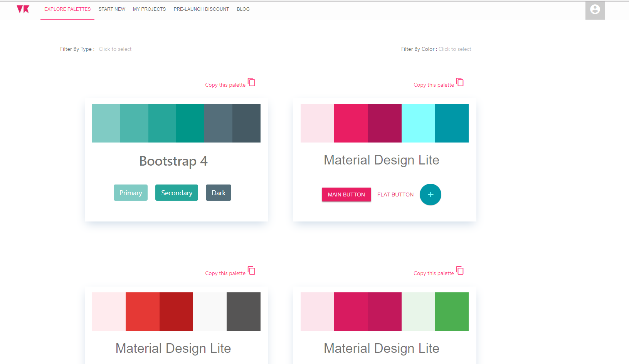Click the copy icon above the cyan-teal Material palette
This screenshot has height=364, width=629.
[x=460, y=82]
